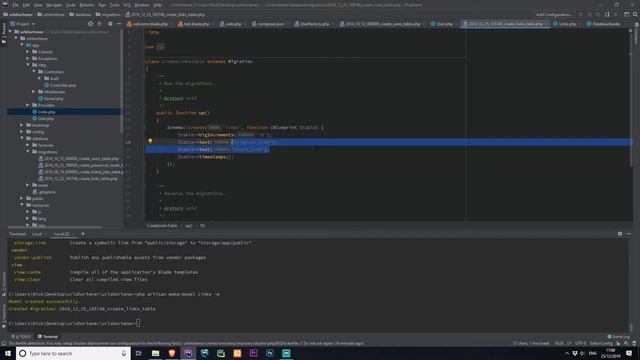Collapse the Controllers folder
Screen dimensions: 640x360
34,72
